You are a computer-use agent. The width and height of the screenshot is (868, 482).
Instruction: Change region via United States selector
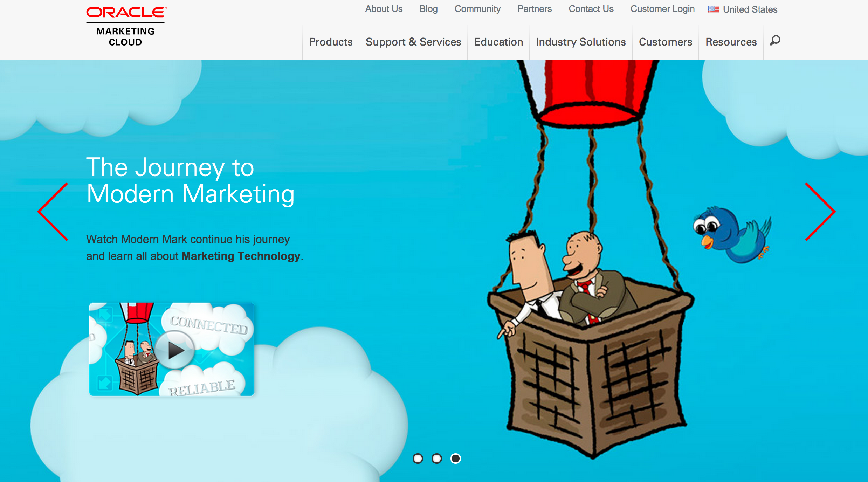point(743,9)
